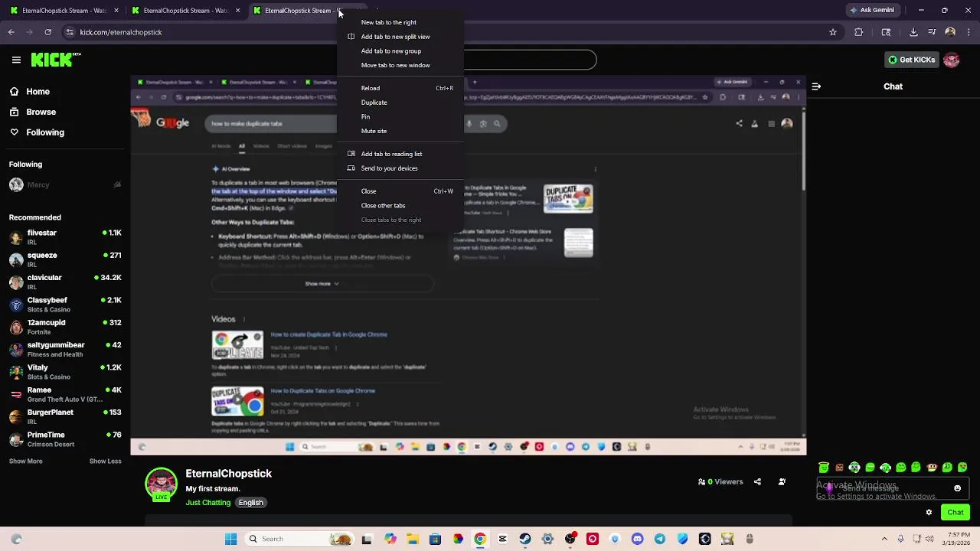
Task: Click the Just Chatting category link
Action: [207, 503]
